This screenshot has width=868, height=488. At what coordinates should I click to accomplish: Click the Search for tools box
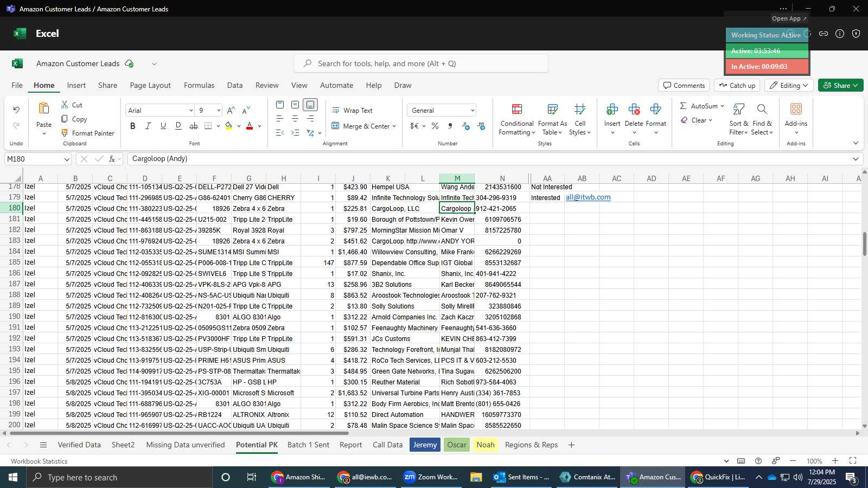421,63
